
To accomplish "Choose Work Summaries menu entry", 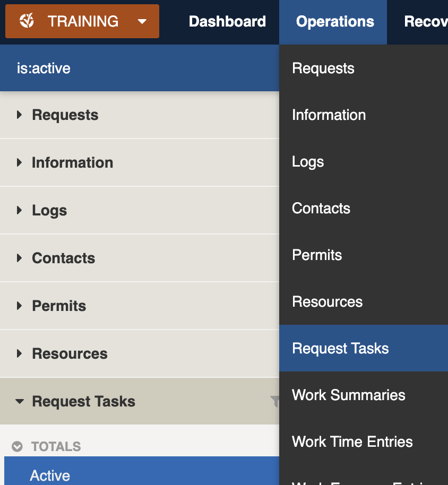I will click(x=348, y=395).
